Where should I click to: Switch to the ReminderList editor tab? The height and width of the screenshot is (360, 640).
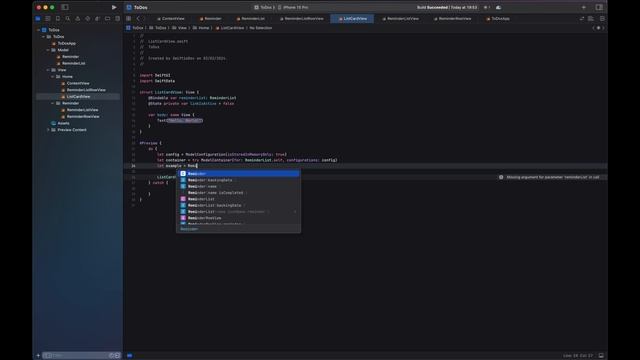[250, 18]
